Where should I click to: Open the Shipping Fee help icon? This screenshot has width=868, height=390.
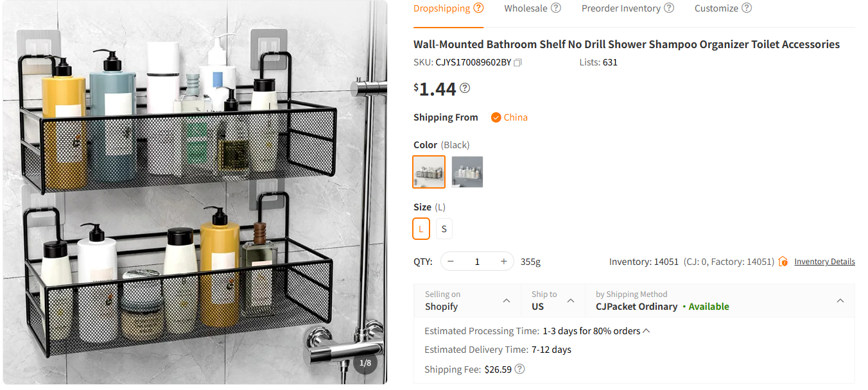(x=519, y=369)
